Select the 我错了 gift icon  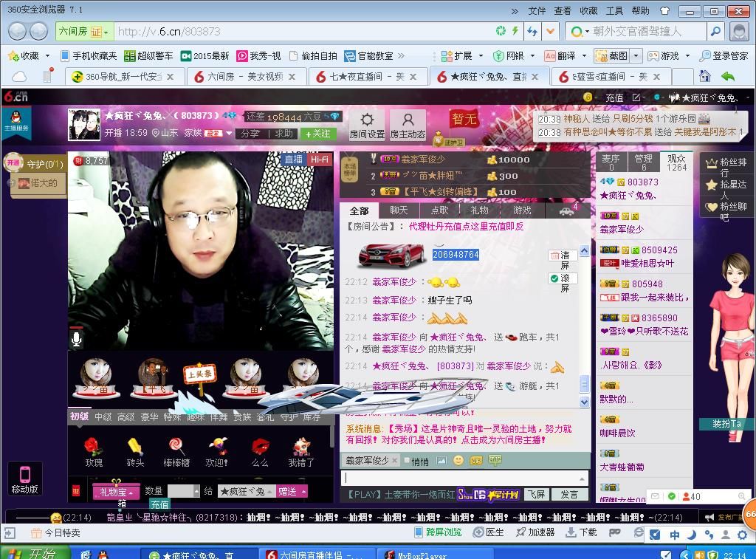301,451
